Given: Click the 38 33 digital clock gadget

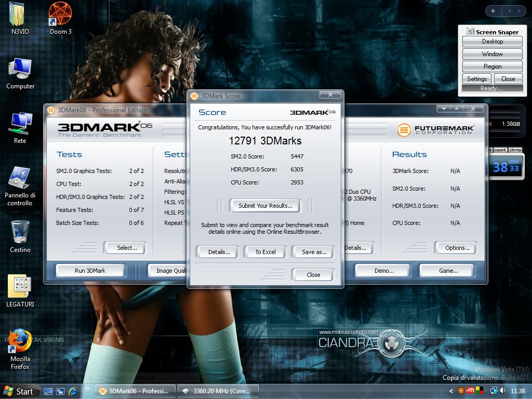Looking at the screenshot, I should click(x=506, y=166).
